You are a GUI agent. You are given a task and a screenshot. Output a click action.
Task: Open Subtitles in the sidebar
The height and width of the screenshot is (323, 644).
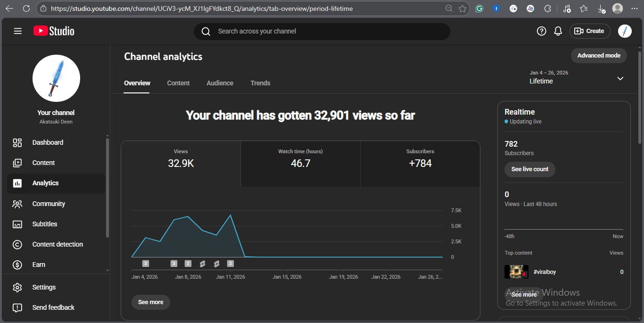pos(44,224)
